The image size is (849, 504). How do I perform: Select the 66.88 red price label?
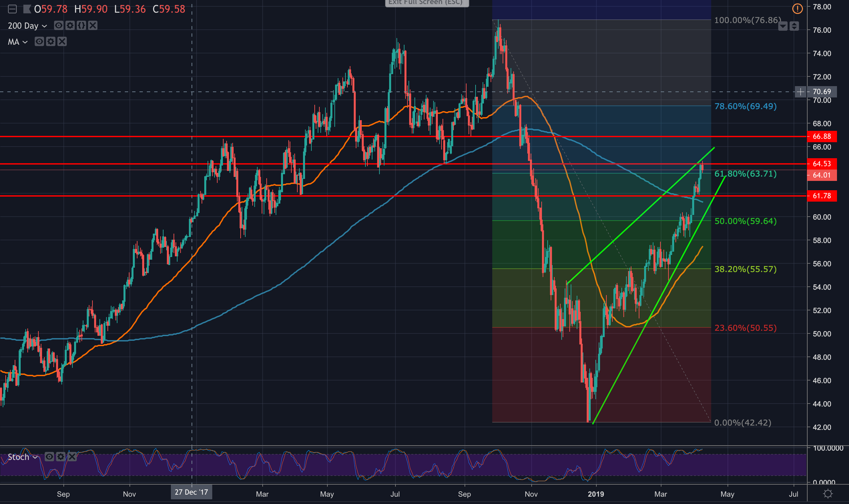pos(822,137)
